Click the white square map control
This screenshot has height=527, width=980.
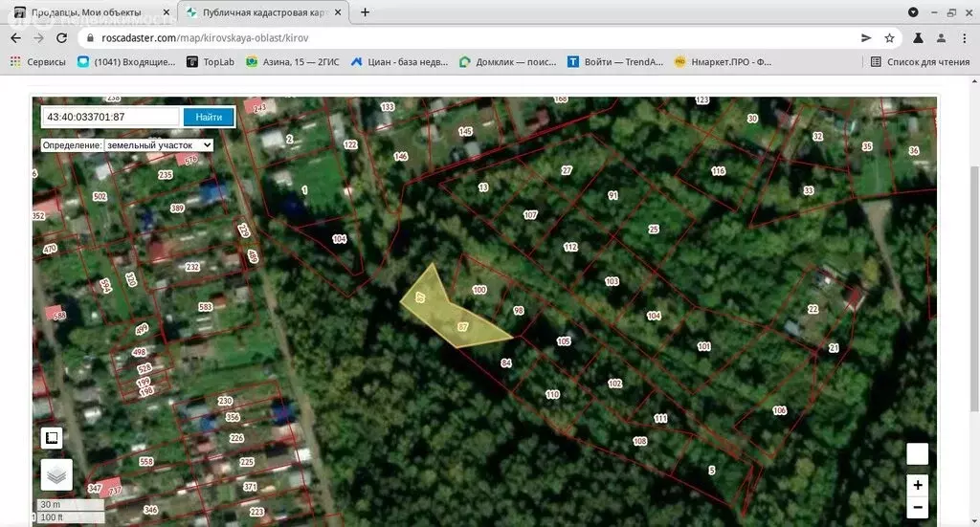coord(917,454)
